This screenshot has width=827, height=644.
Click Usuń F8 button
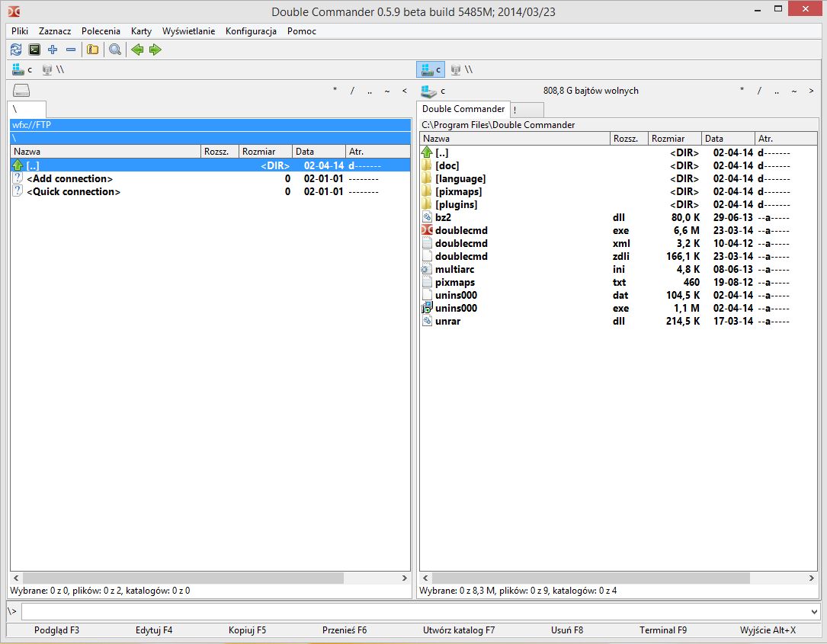tap(567, 630)
